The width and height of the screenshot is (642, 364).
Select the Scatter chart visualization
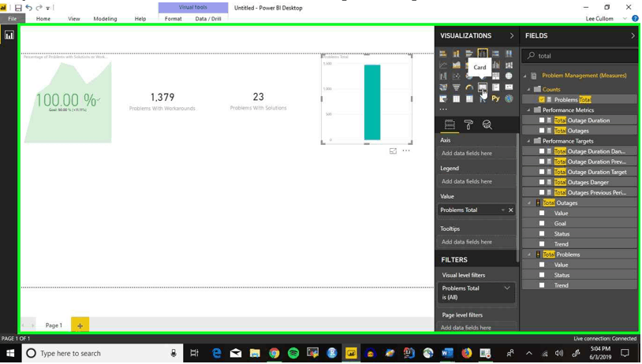click(456, 76)
